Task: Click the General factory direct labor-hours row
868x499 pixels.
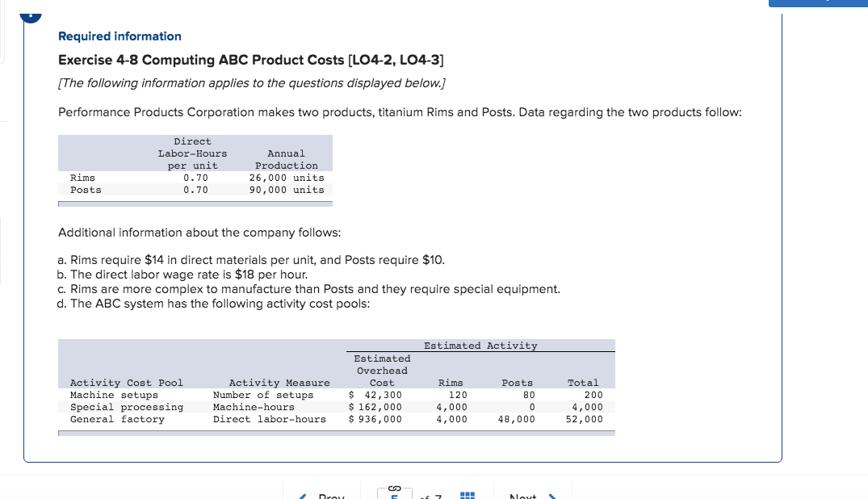Action: coord(242,419)
